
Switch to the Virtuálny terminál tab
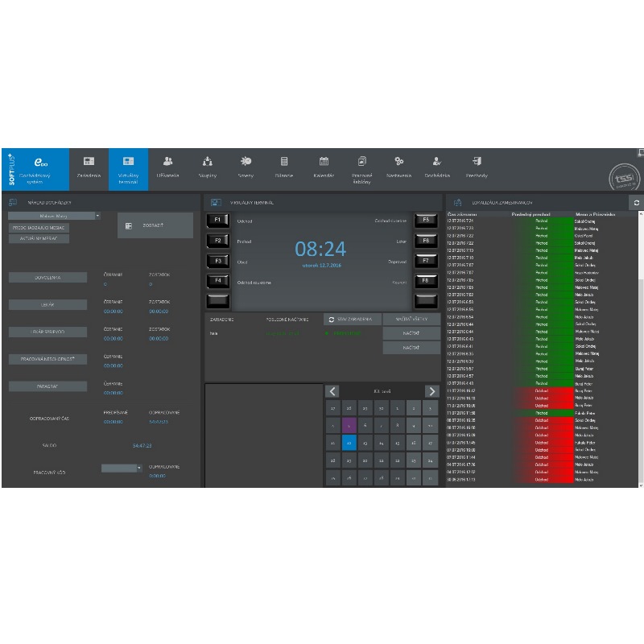pos(129,168)
